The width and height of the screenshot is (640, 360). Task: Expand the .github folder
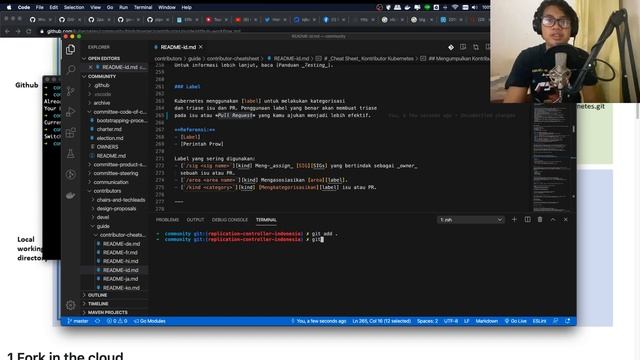[x=102, y=85]
